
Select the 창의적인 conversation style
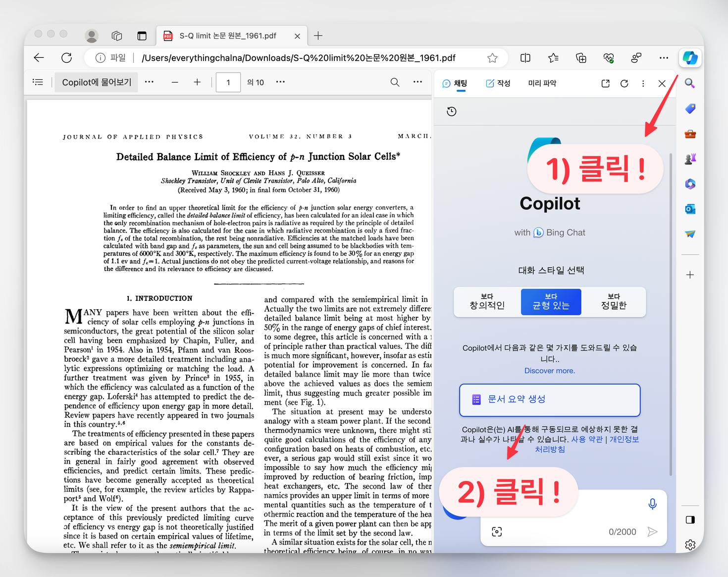click(487, 301)
